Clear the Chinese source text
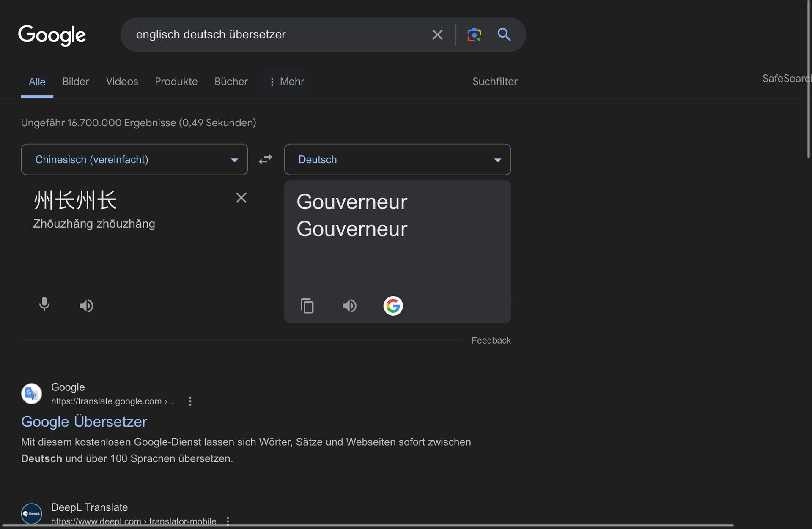The width and height of the screenshot is (812, 529). [241, 198]
